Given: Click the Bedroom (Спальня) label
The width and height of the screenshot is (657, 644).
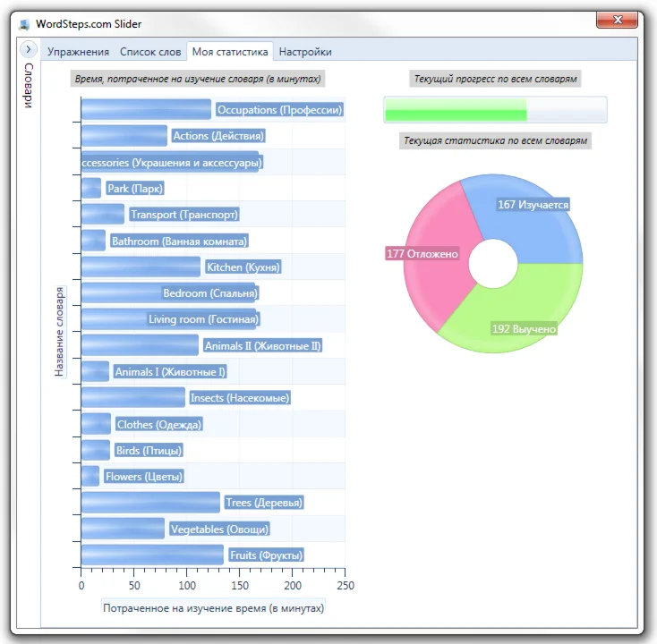Looking at the screenshot, I should coord(210,293).
